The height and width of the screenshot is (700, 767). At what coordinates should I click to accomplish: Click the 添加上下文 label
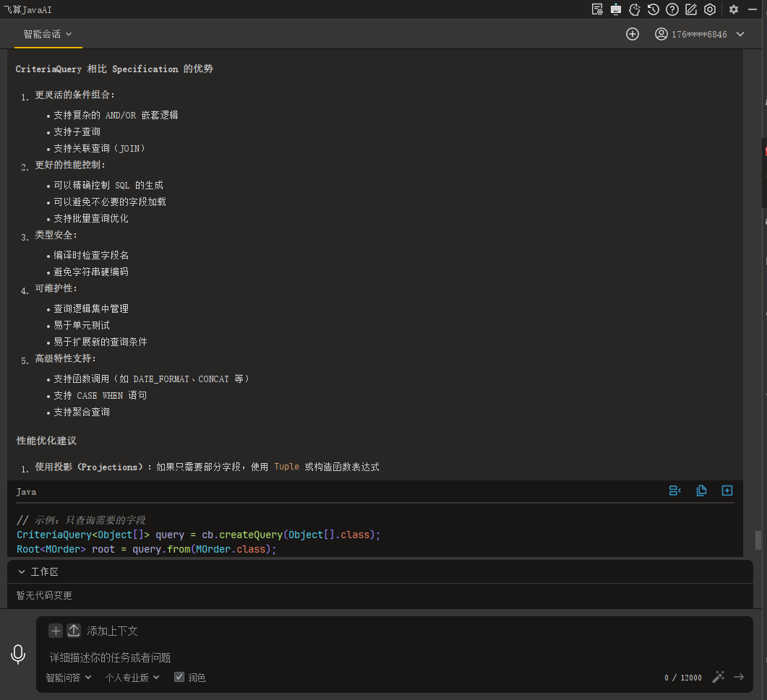click(112, 631)
